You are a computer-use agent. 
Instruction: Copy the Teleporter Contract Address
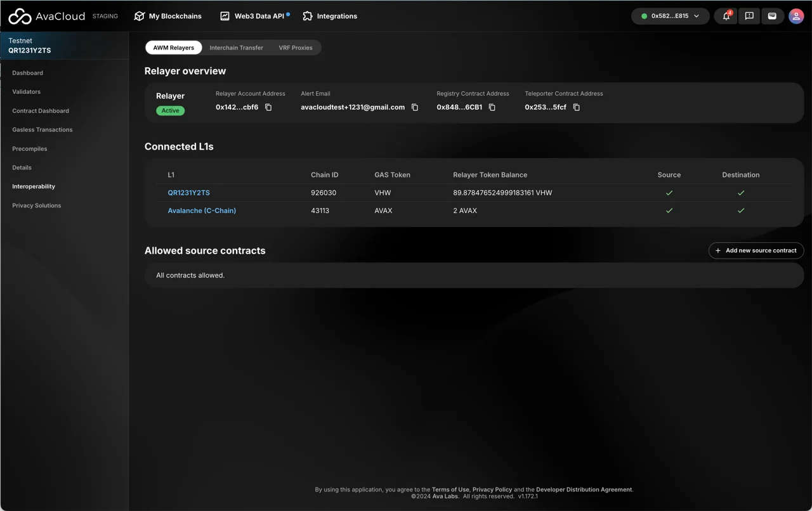point(577,108)
